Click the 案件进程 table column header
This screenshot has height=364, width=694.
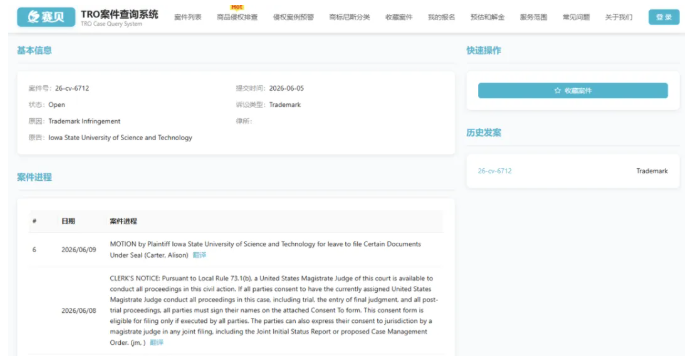[x=123, y=221]
